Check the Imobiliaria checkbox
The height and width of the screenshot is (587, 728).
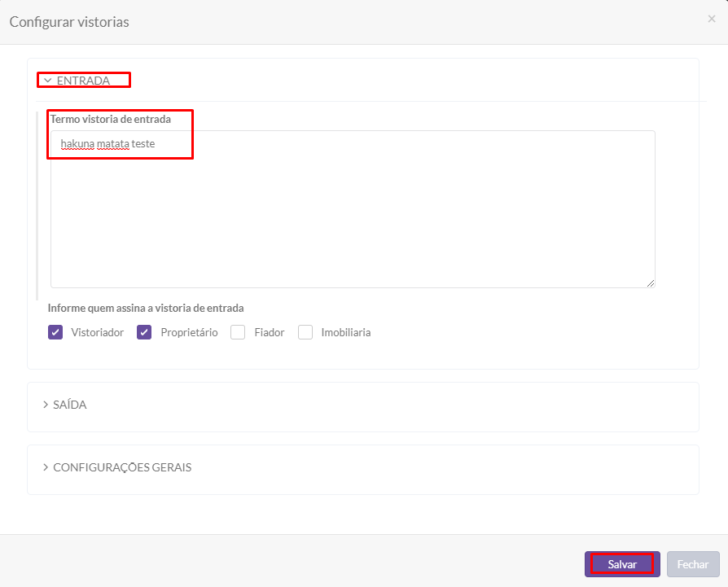click(305, 332)
